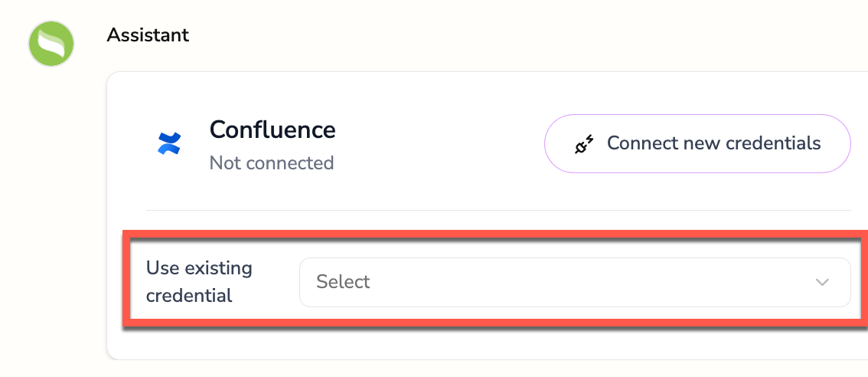Click the Confluence heading text
Screen dimensions: 868x377
pyautogui.click(x=272, y=129)
